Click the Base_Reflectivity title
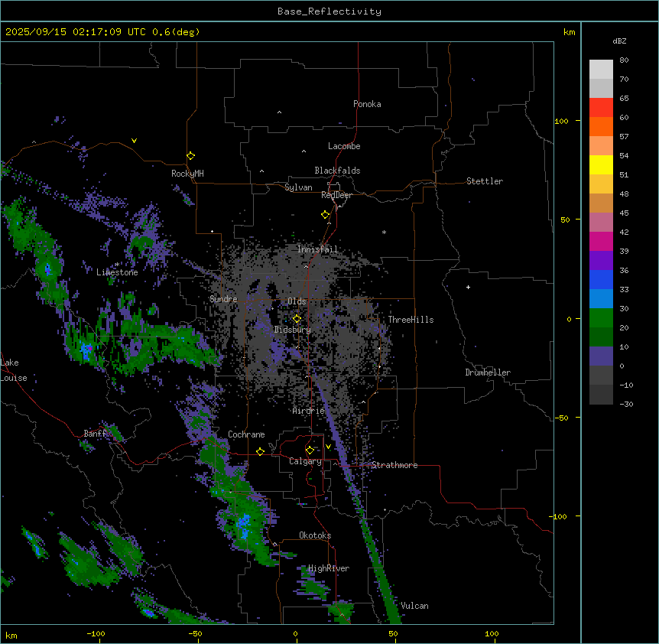 pyautogui.click(x=329, y=11)
